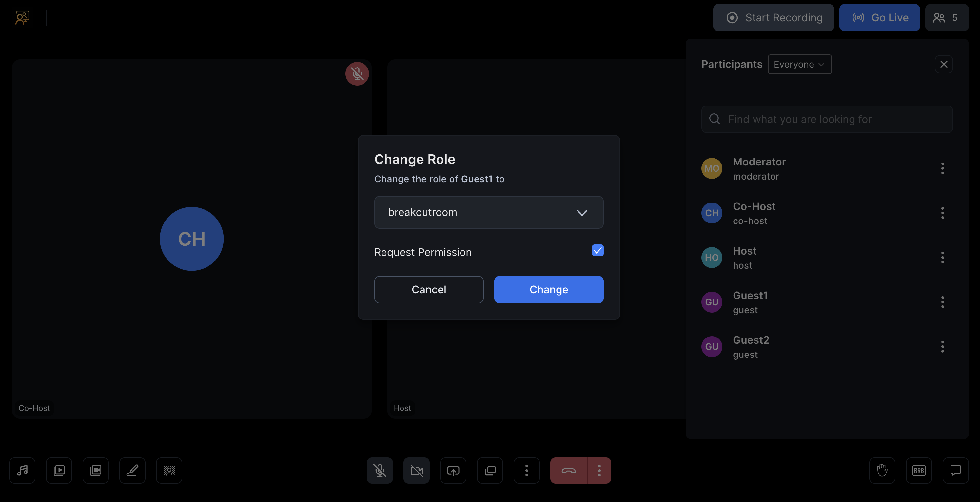This screenshot has height=502, width=980.
Task: Unmute the microphone in bottom toolbar
Action: pos(380,471)
